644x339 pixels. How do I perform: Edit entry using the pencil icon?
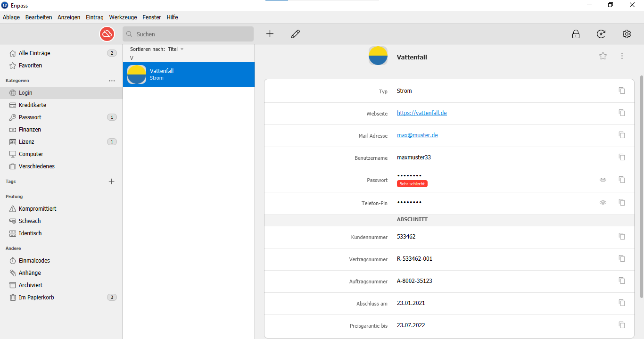(296, 34)
